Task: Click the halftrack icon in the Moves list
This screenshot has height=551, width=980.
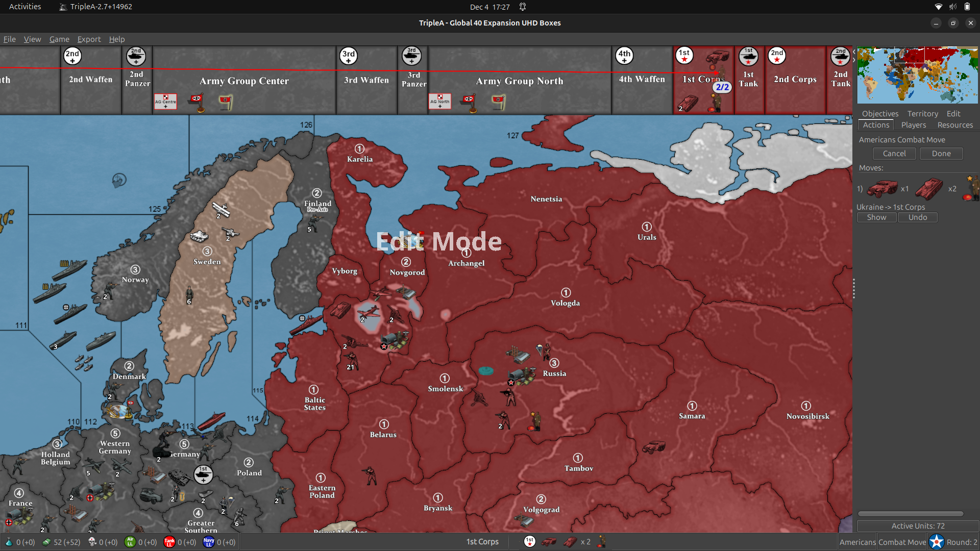Action: [x=883, y=188]
